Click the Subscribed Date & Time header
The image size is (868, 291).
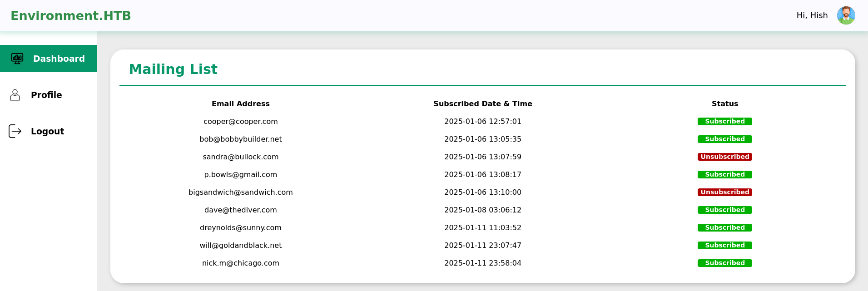tap(482, 104)
